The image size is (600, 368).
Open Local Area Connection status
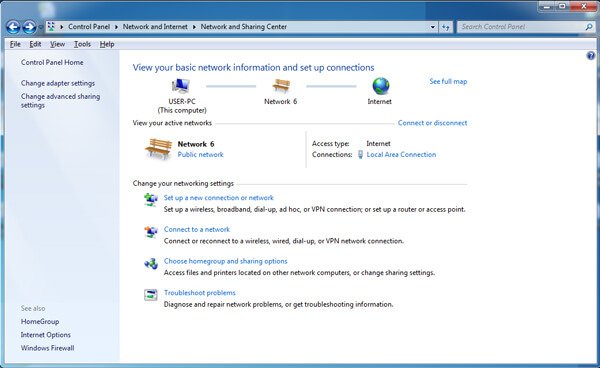pos(401,155)
